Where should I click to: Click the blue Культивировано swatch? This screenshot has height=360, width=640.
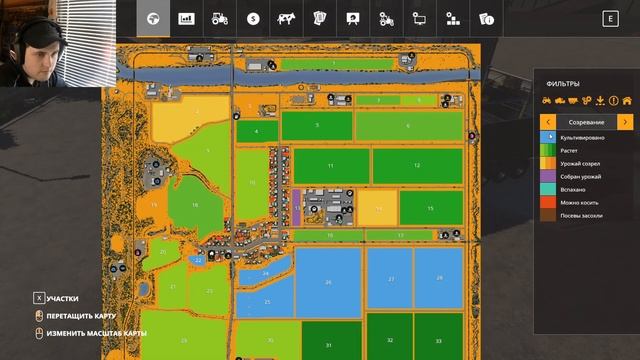pyautogui.click(x=548, y=137)
